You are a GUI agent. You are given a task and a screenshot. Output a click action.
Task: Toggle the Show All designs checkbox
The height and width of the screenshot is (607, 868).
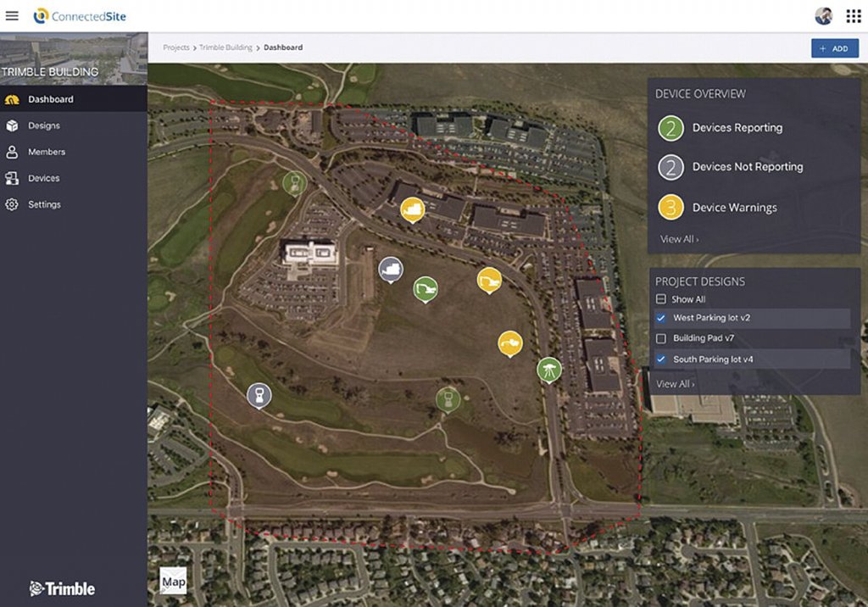[661, 299]
